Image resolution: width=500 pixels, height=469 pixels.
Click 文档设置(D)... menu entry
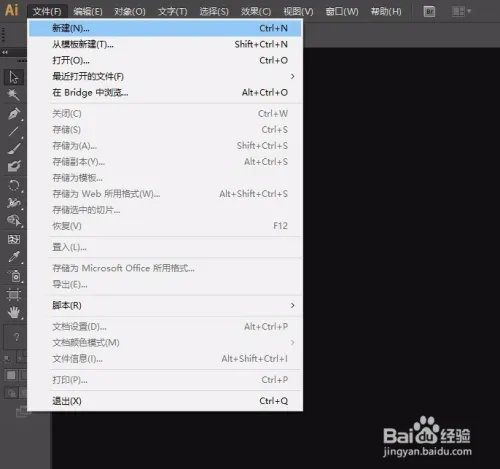tap(165, 327)
